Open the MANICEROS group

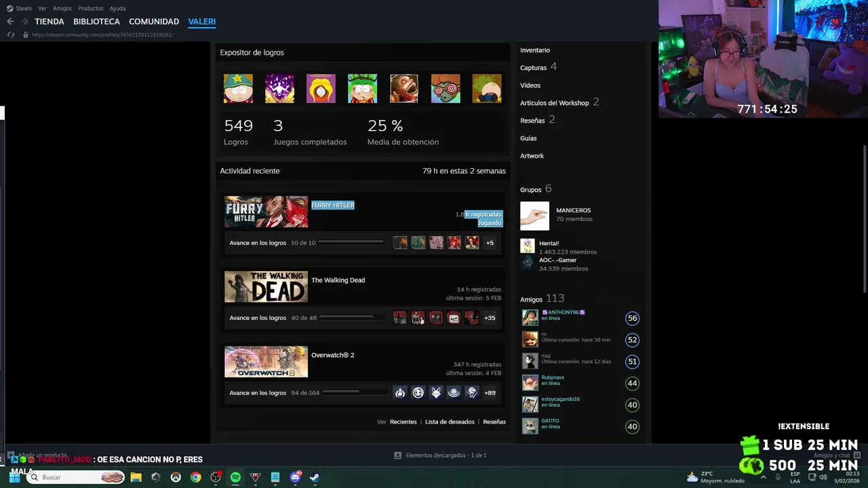[x=573, y=211]
